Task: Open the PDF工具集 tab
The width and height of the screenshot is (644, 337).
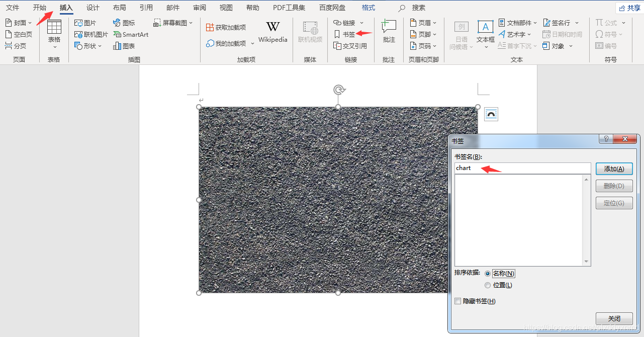Action: tap(289, 8)
